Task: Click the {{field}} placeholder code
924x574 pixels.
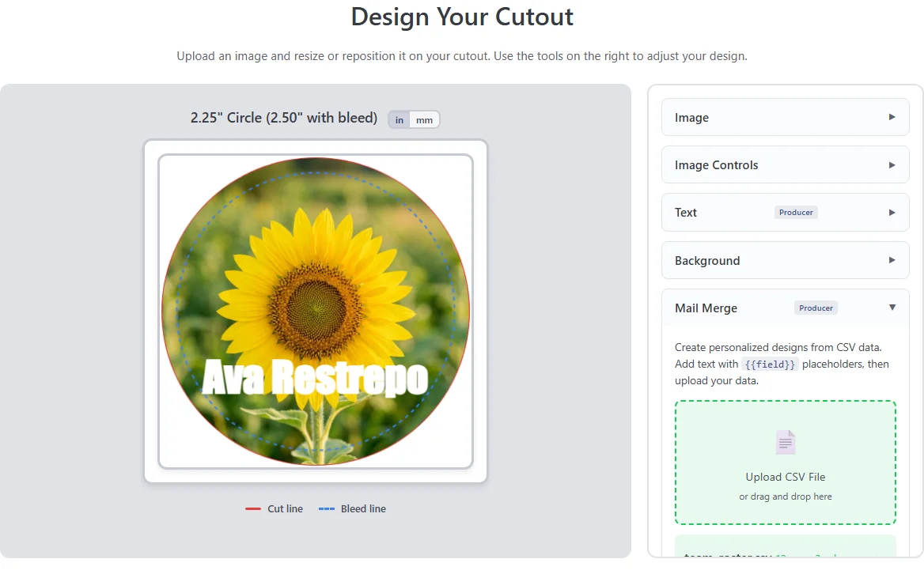Action: 770,364
